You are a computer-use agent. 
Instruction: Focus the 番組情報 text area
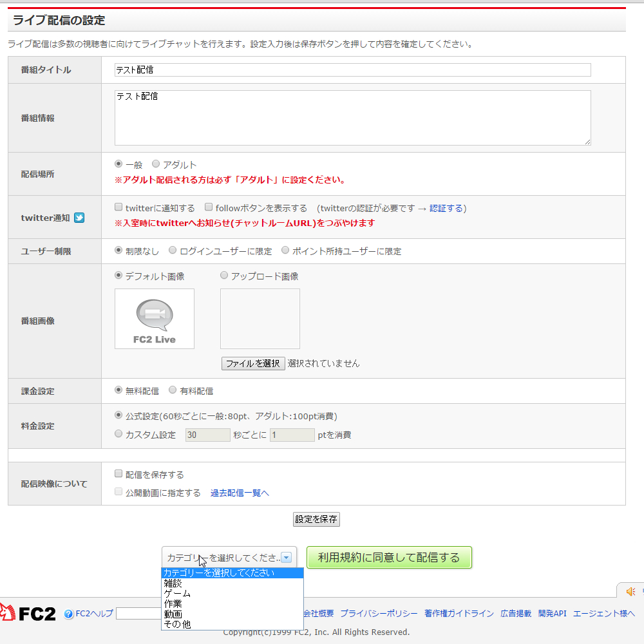(352, 118)
